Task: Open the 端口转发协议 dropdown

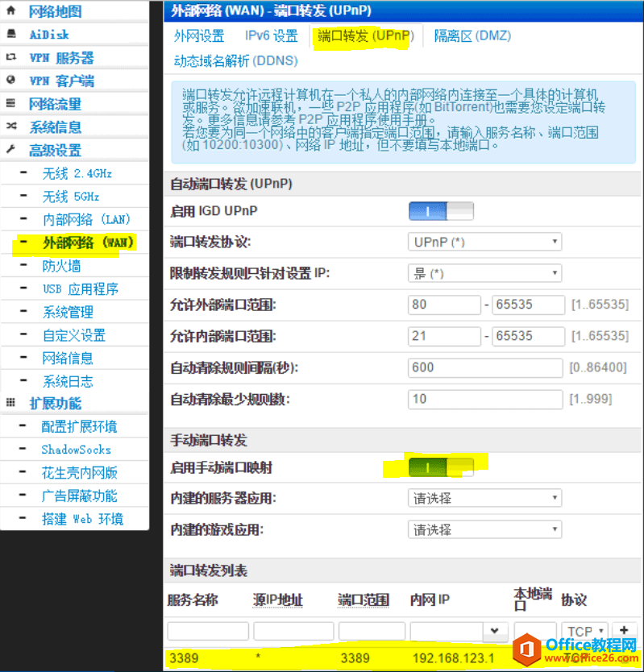Action: pyautogui.click(x=484, y=243)
